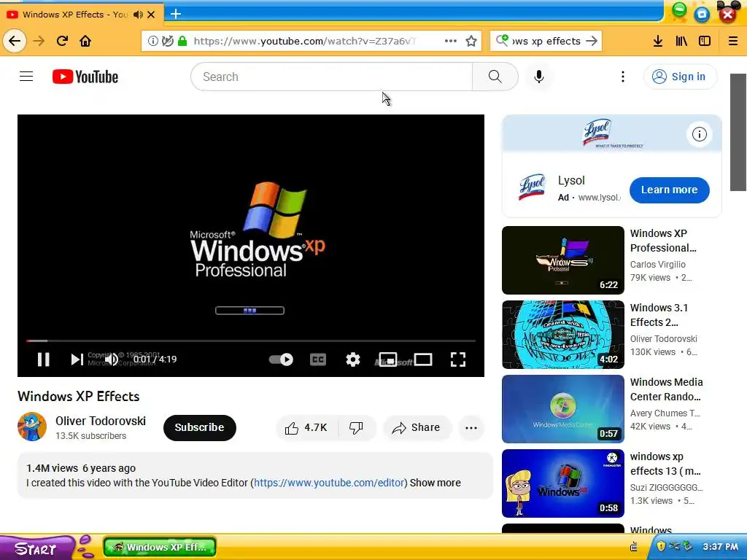
Task: Click the Sign in button
Action: click(x=680, y=77)
